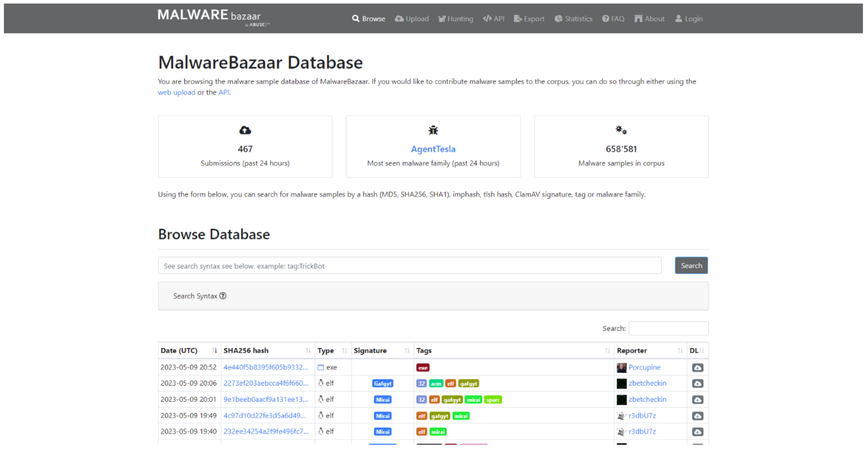Open the Upload page in navigation
Image resolution: width=868 pixels, height=464 pixels.
[411, 19]
